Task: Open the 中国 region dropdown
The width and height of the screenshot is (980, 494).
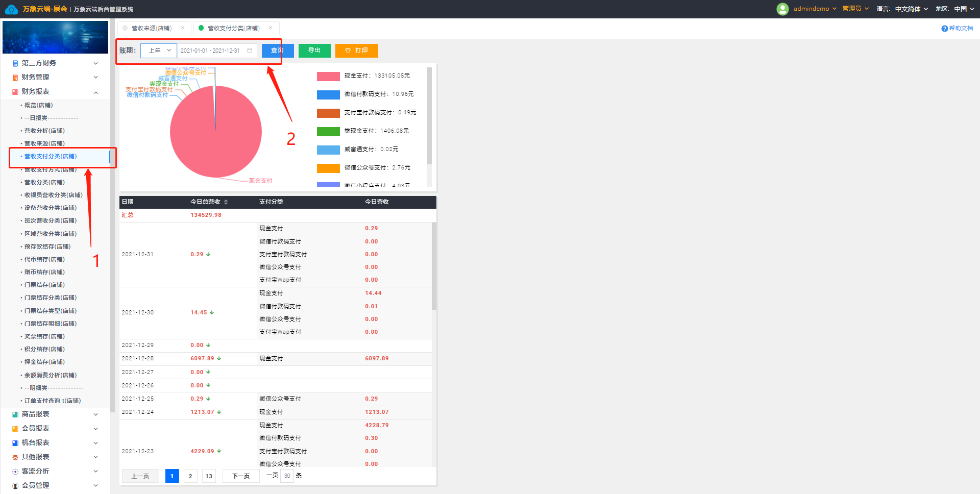Action: coord(964,9)
